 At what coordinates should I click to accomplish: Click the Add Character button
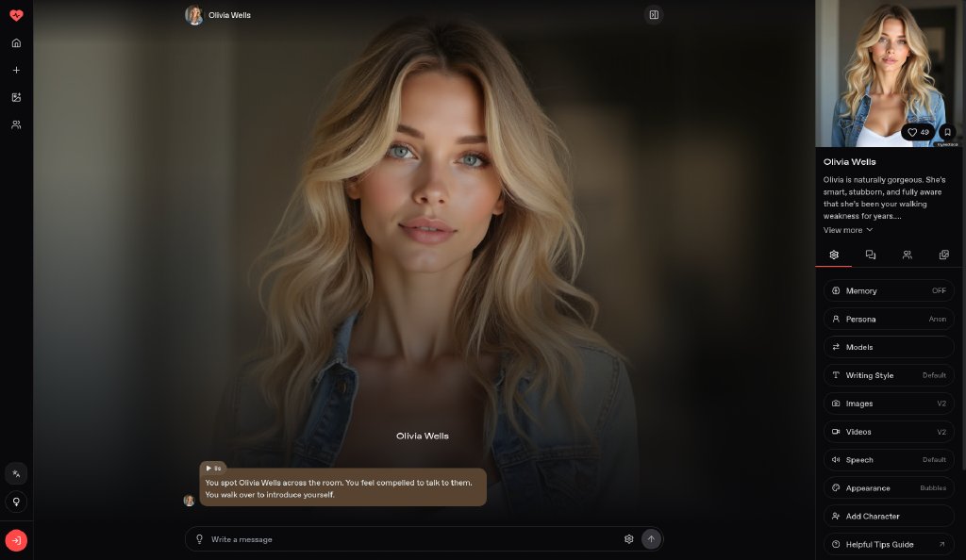click(x=889, y=517)
